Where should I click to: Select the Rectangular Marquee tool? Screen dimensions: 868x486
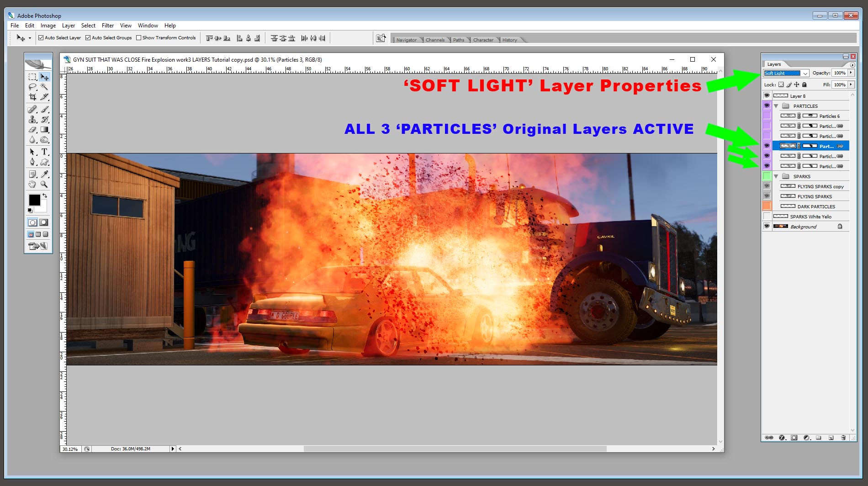[32, 77]
